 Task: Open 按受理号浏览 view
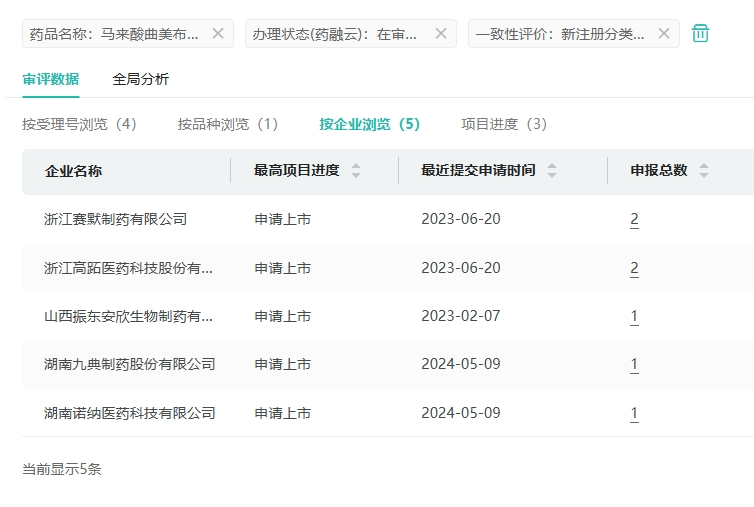pos(79,124)
